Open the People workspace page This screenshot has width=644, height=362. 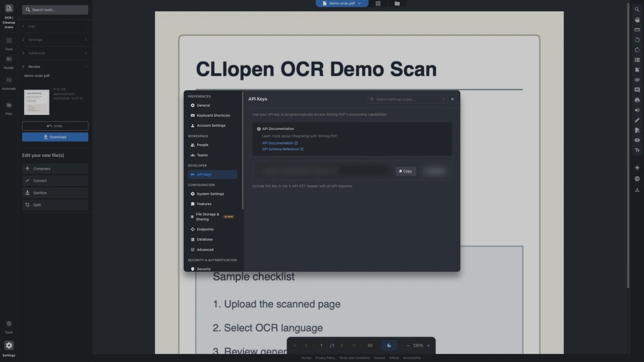[x=213, y=145]
